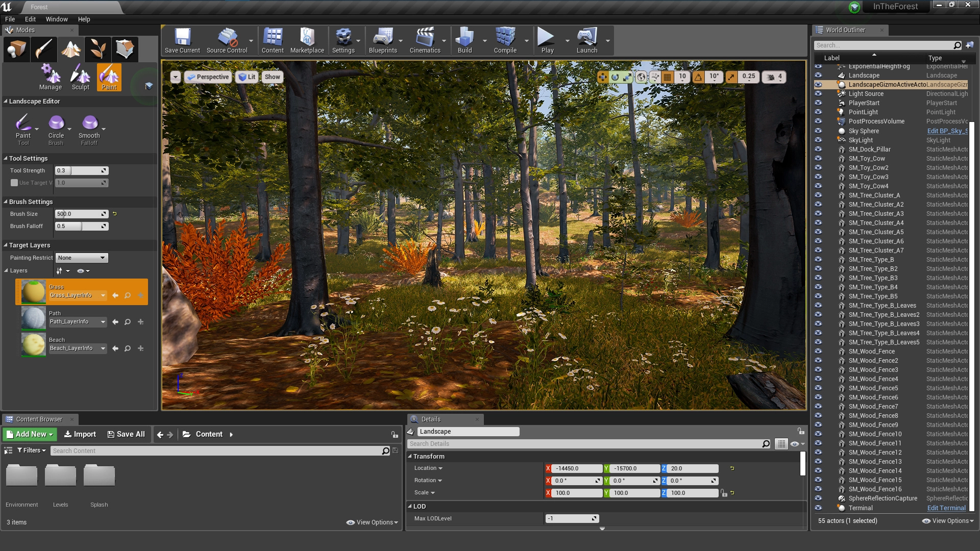This screenshot has width=980, height=551.
Task: Open Content toolbar button
Action: tap(273, 41)
